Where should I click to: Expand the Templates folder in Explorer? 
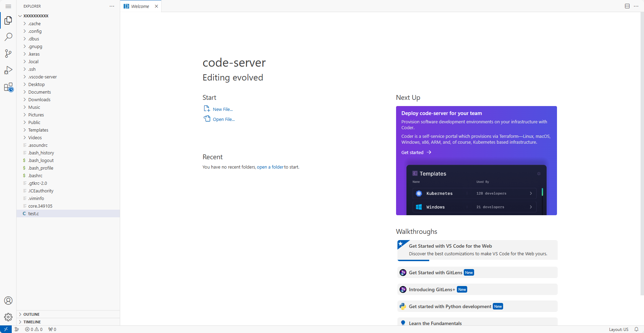[68, 130]
